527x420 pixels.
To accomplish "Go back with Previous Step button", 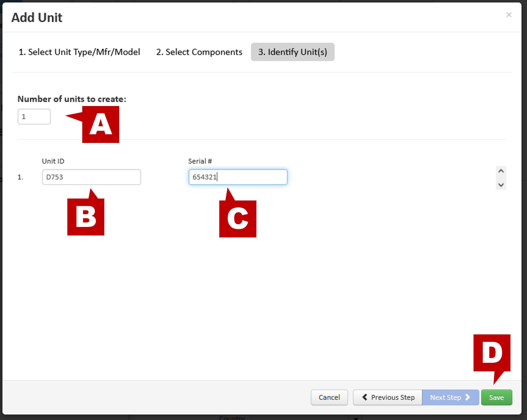I will [387, 397].
